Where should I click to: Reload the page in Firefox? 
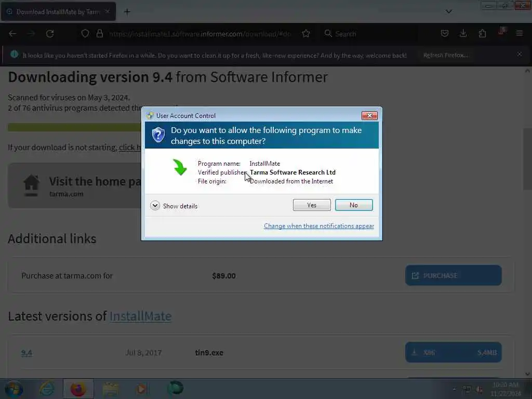coord(50,34)
